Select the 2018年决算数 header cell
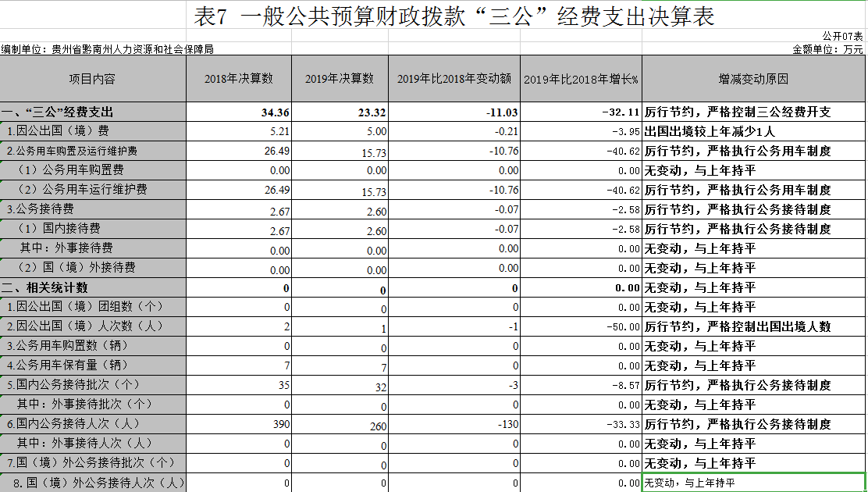The width and height of the screenshot is (868, 492). pos(239,79)
